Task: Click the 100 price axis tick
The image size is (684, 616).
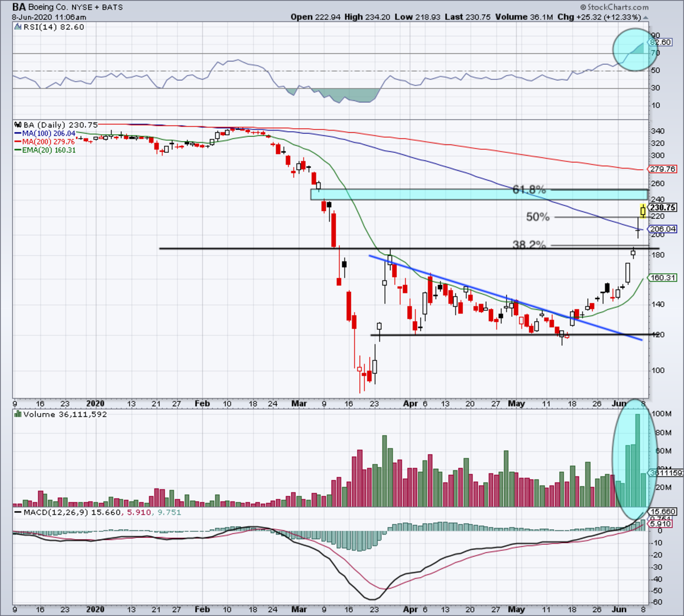Action: 657,370
